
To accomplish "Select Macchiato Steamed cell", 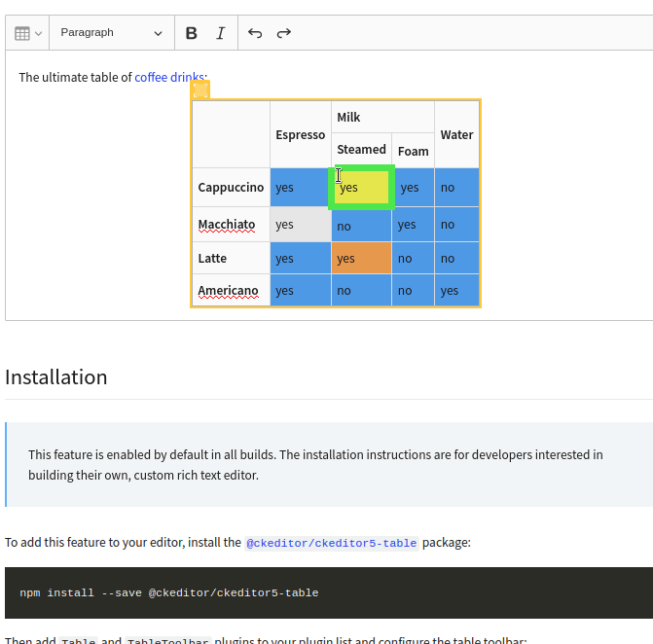I will click(361, 226).
